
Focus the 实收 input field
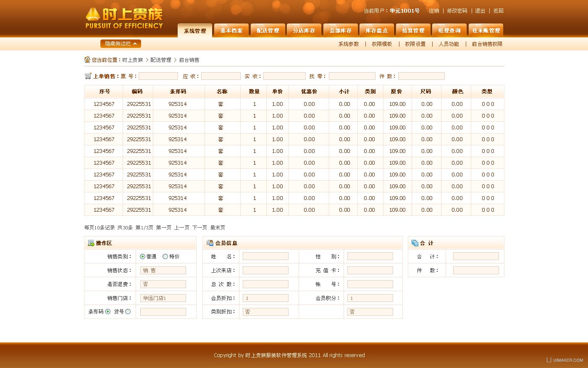coord(284,76)
